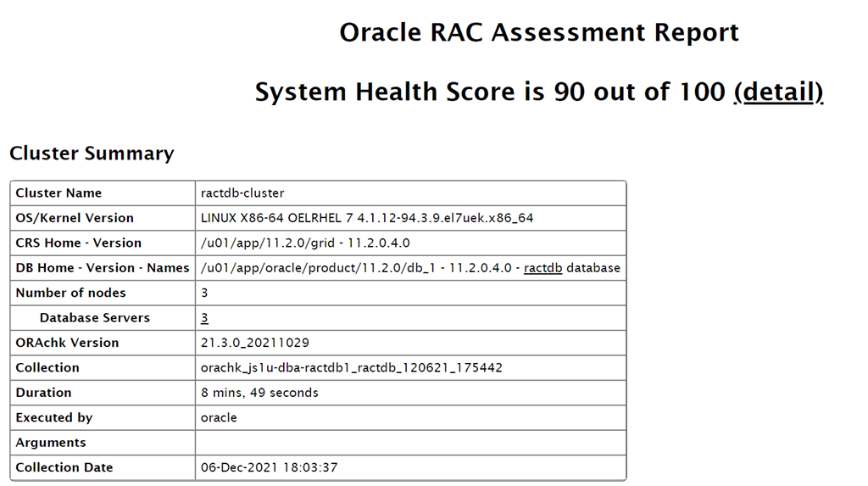Select the Oracle RAC Assessment Report title
This screenshot has width=868, height=486.
point(538,33)
